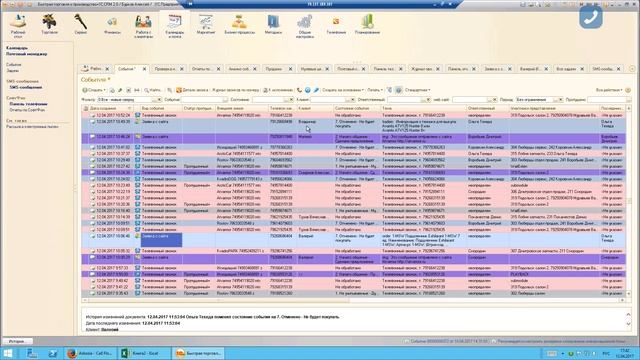Screen dimensions: 640x360
Task: Click inside the Пропущено filter input
Action: 608,100
